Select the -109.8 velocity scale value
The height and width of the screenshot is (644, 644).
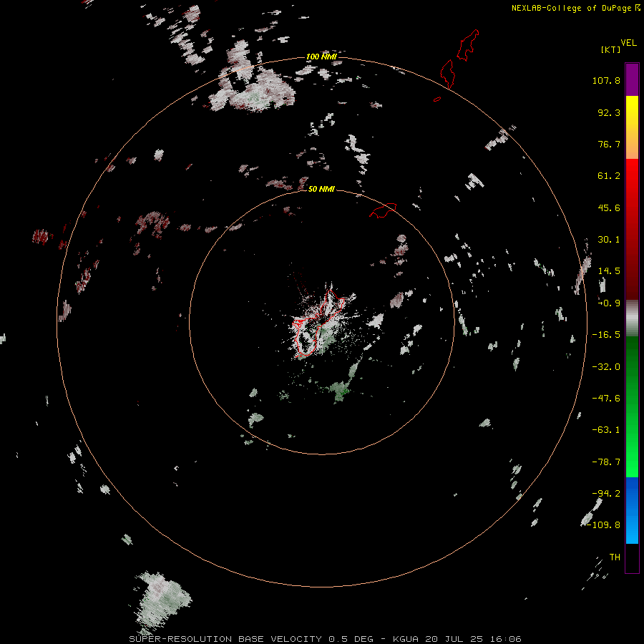[603, 525]
